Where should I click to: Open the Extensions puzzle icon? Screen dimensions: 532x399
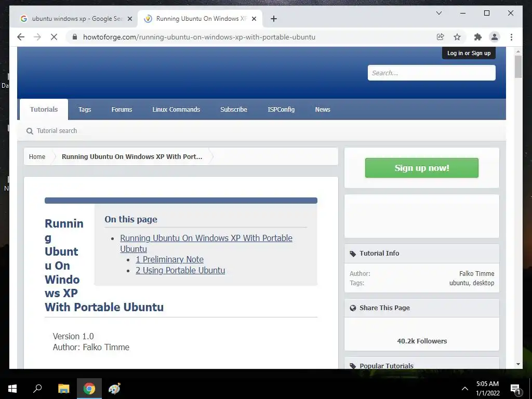[x=478, y=37]
